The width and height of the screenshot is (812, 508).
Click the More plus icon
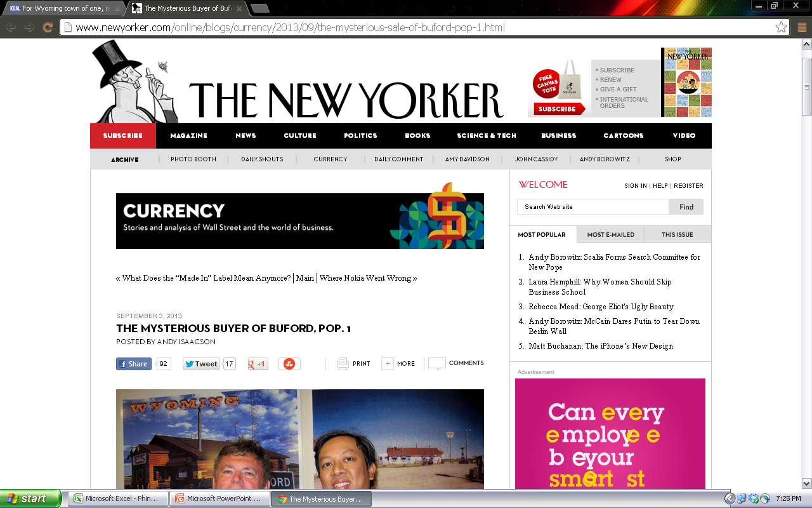(388, 363)
